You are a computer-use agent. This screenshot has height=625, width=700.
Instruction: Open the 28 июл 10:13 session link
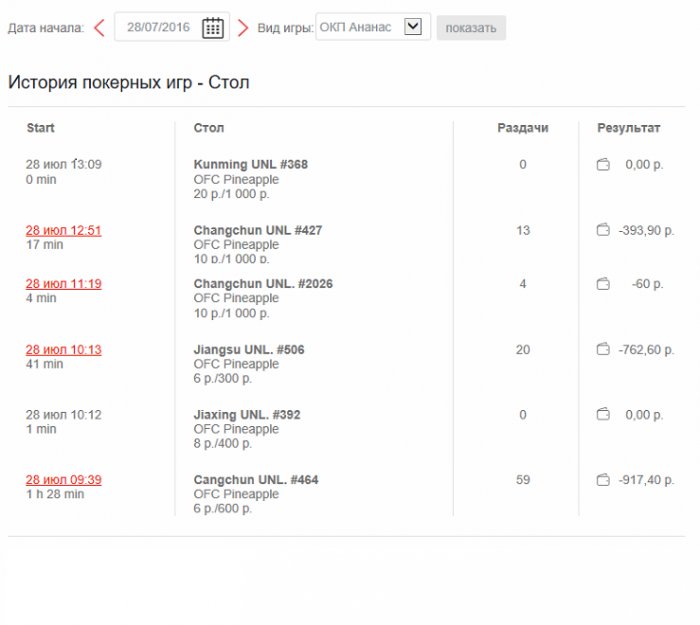[x=63, y=350]
